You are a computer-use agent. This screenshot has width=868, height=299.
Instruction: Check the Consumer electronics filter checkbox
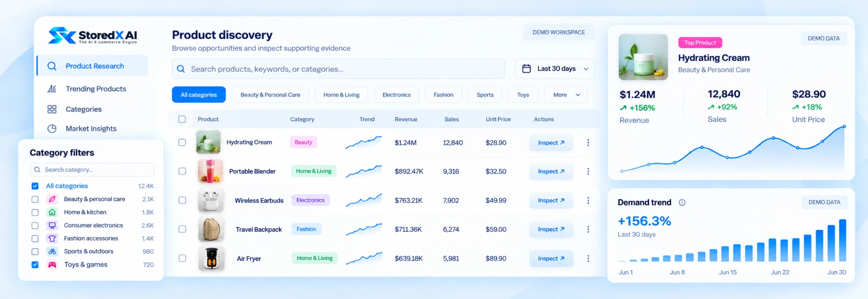[x=35, y=225]
